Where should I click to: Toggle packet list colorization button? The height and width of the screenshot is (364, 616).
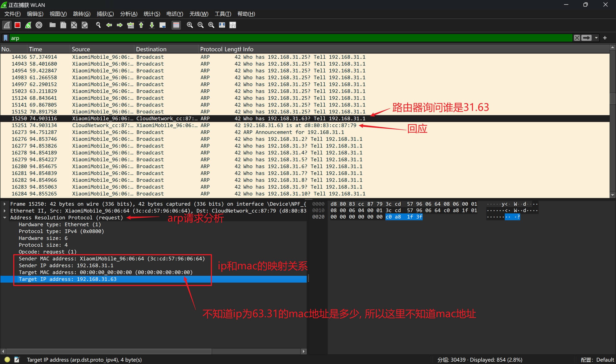tap(176, 25)
